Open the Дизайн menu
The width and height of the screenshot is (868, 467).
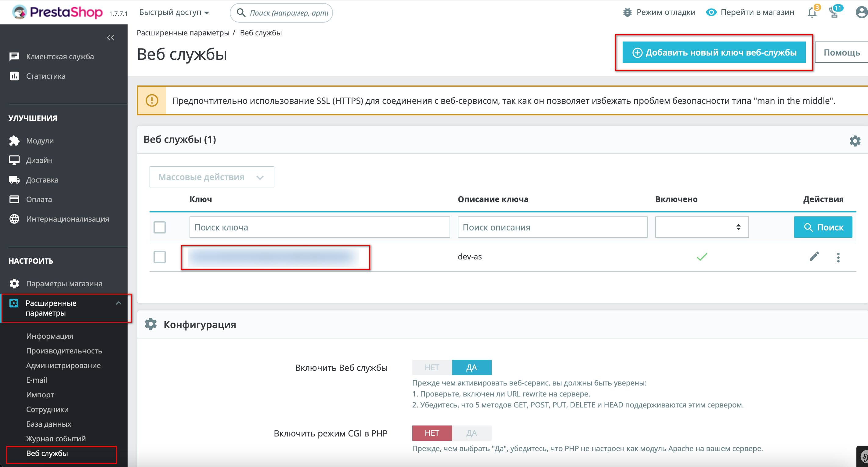click(39, 160)
